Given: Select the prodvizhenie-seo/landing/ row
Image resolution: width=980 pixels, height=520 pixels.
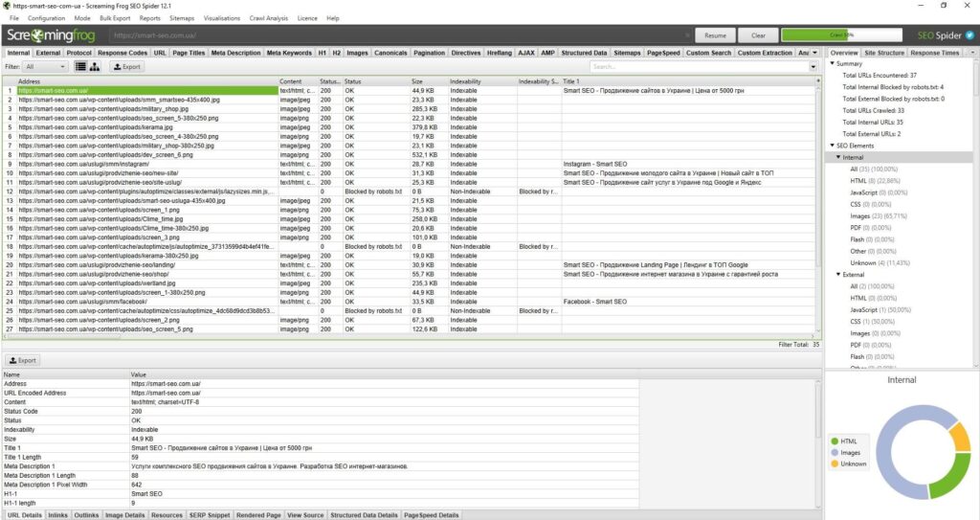Looking at the screenshot, I should click(x=410, y=264).
